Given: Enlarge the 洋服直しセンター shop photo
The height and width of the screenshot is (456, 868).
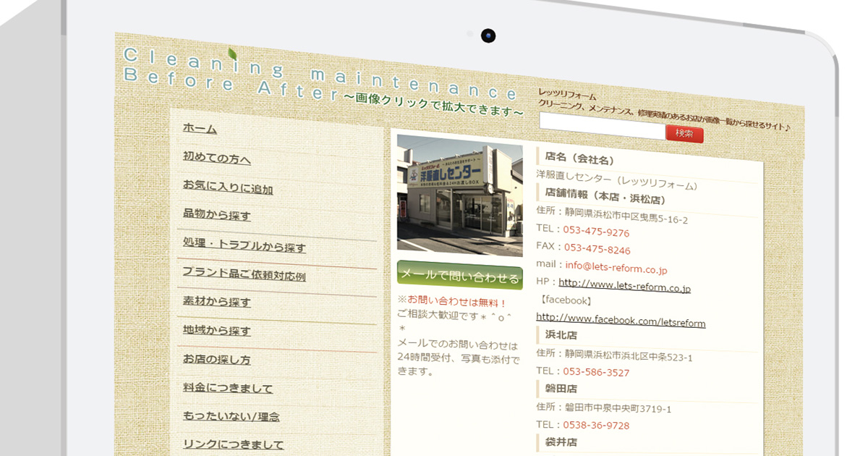Looking at the screenshot, I should 460,195.
